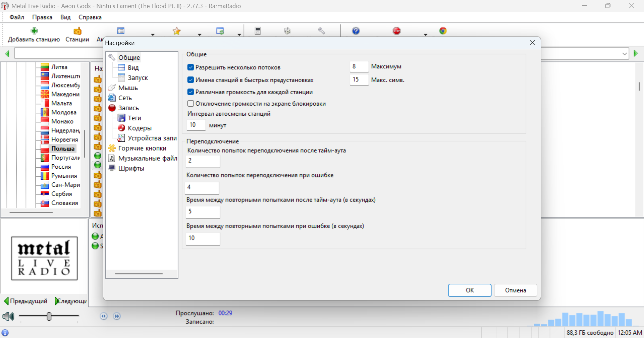Open the Справка menu
This screenshot has width=644, height=338.
tap(90, 17)
